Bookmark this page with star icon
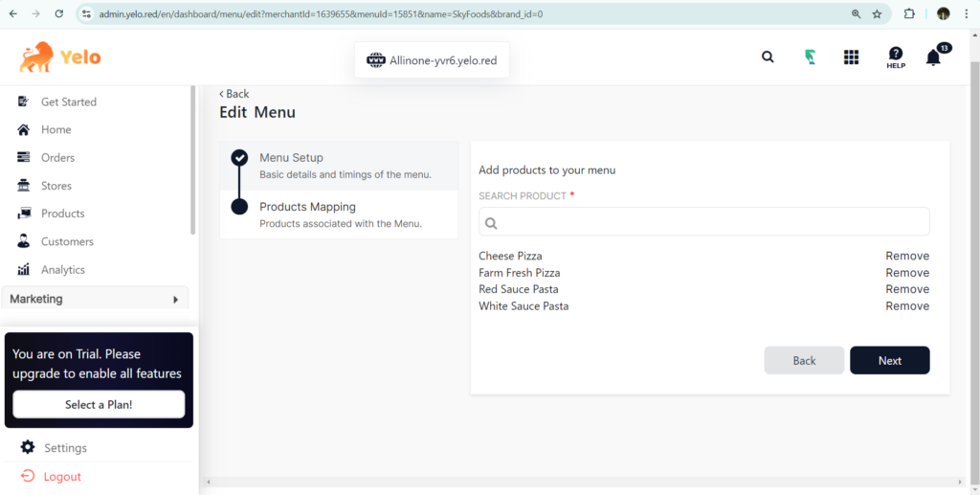 coord(877,13)
